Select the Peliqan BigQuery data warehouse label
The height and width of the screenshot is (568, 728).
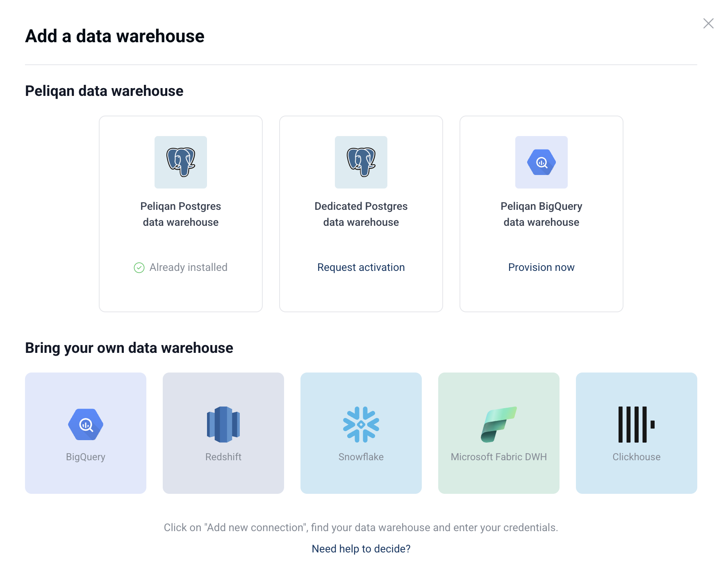click(541, 214)
